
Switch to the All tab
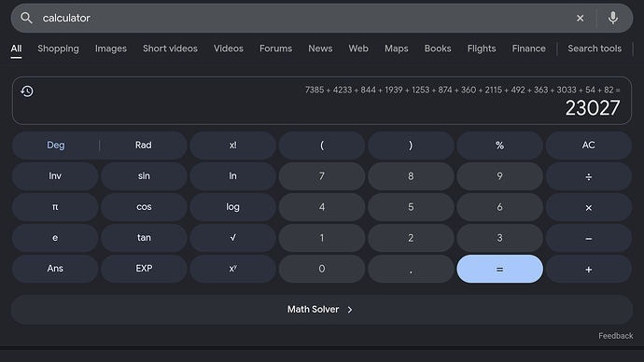16,49
